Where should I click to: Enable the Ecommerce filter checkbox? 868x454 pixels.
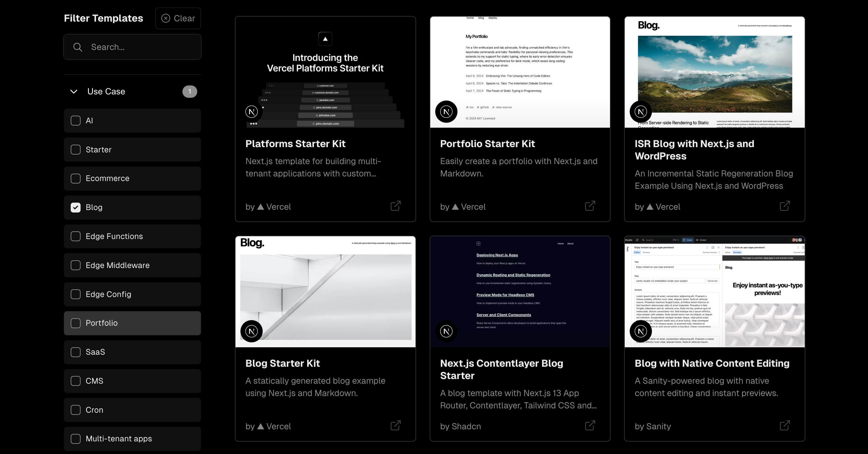76,179
